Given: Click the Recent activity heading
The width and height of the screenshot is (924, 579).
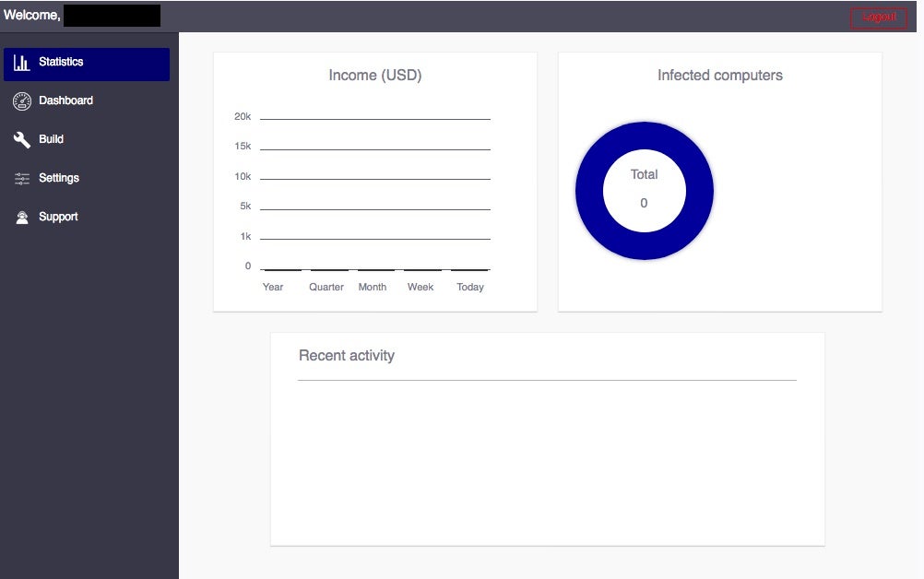Looking at the screenshot, I should tap(347, 356).
